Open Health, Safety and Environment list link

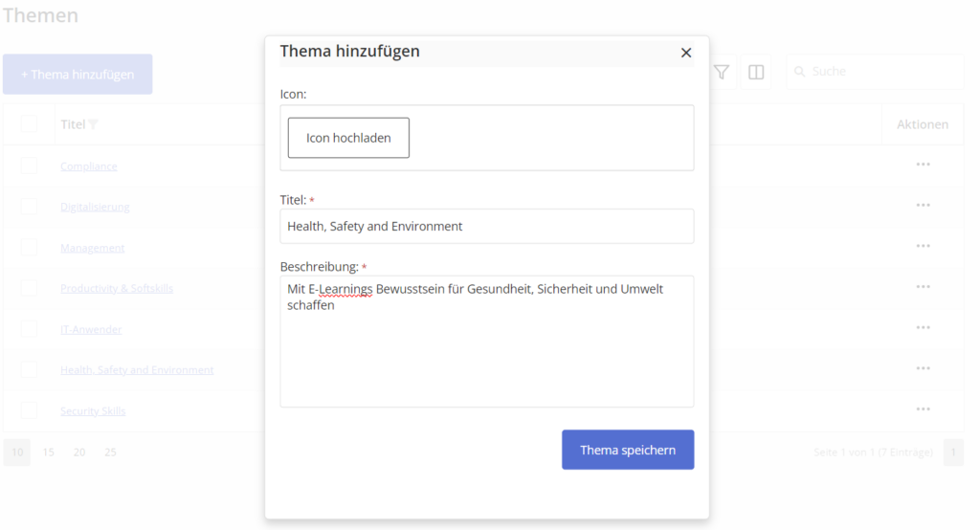[x=137, y=370]
